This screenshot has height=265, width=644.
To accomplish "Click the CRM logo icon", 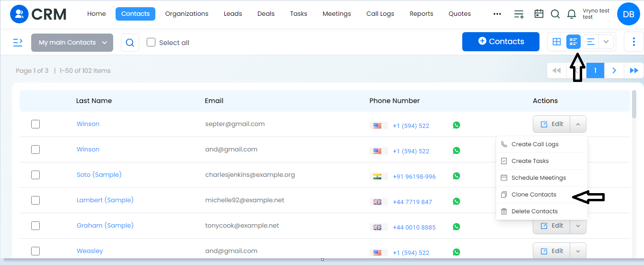I will click(x=19, y=14).
